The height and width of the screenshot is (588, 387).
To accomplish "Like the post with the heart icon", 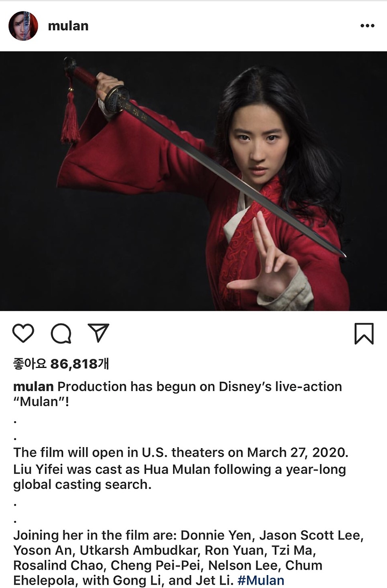I will (23, 334).
